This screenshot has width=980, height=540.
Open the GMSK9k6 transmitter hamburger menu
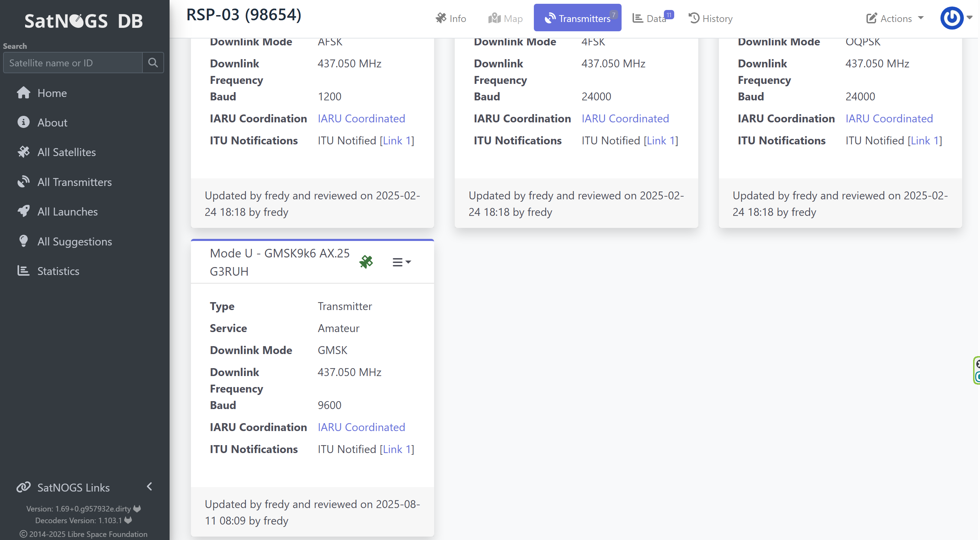coord(401,262)
